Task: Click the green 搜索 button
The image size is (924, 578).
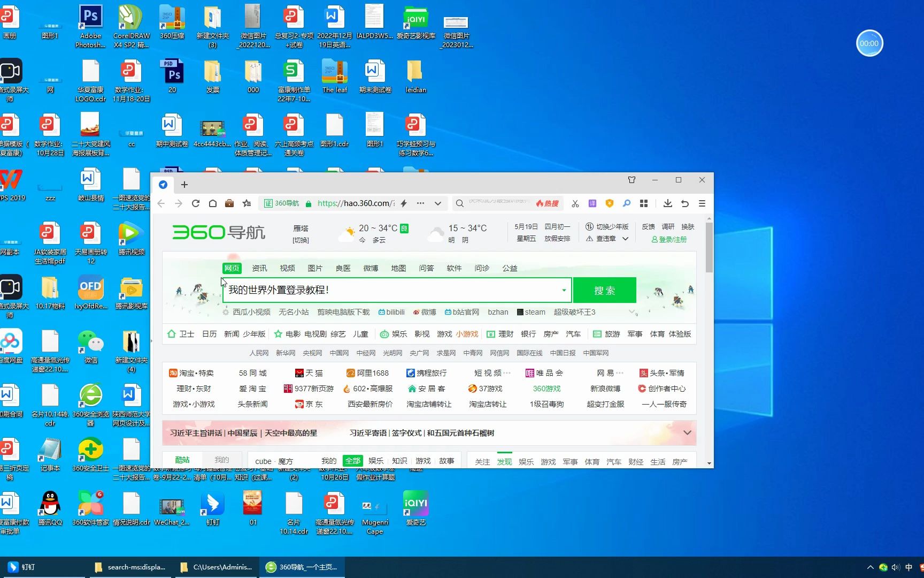Action: (x=605, y=290)
